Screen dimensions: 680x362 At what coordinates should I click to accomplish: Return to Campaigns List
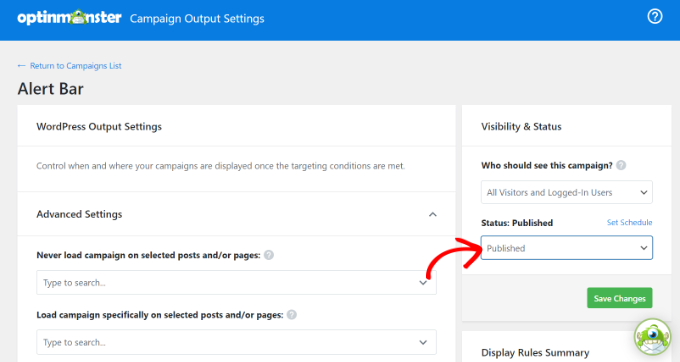pos(69,66)
